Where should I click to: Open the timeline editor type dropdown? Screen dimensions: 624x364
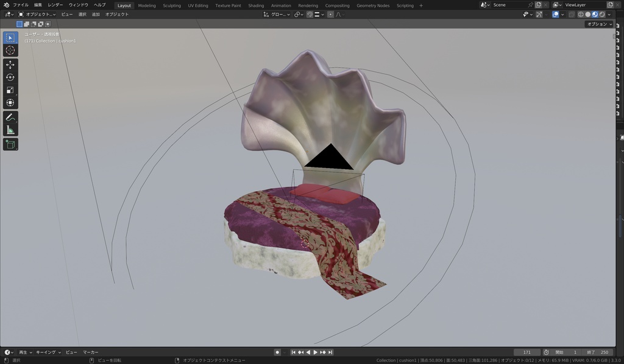pyautogui.click(x=9, y=352)
